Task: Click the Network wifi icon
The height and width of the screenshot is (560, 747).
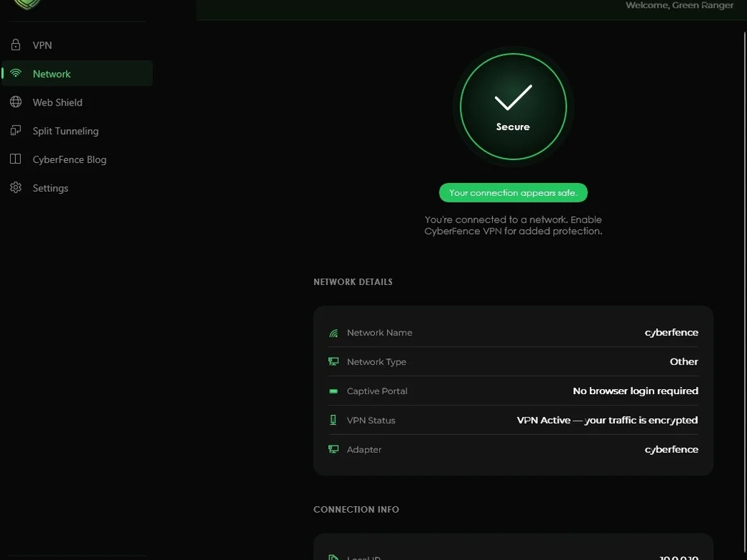Action: [x=16, y=73]
